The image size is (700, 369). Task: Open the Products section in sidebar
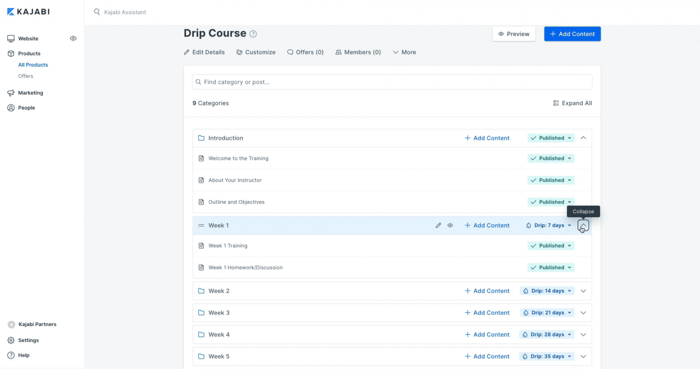(x=29, y=53)
